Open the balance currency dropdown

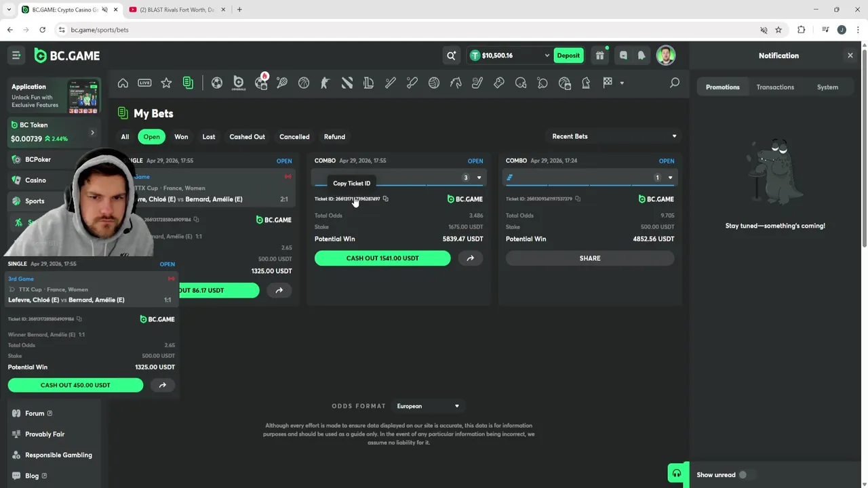(x=547, y=56)
